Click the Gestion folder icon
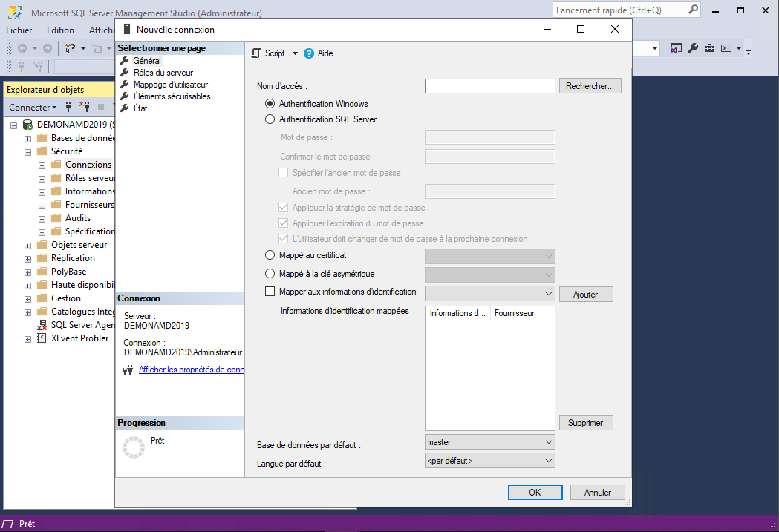The width and height of the screenshot is (779, 532). [42, 298]
